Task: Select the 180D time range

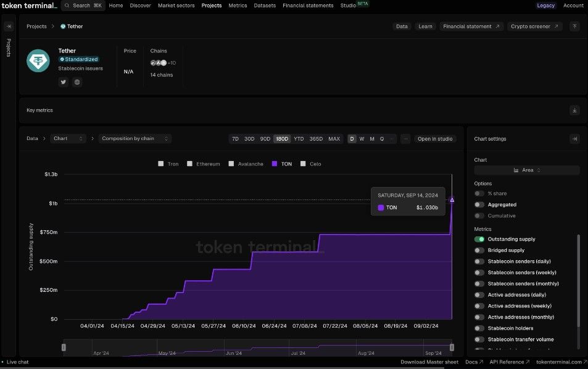Action: (x=282, y=139)
